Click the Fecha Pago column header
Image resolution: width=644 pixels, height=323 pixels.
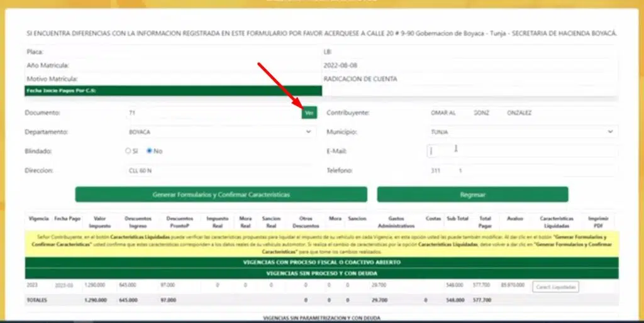(67, 219)
